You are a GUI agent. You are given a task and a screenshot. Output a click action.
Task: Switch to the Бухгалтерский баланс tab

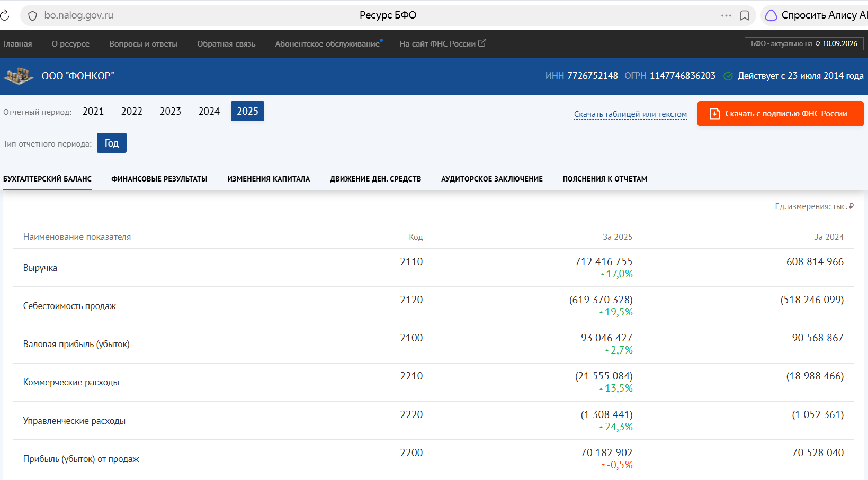click(x=47, y=179)
